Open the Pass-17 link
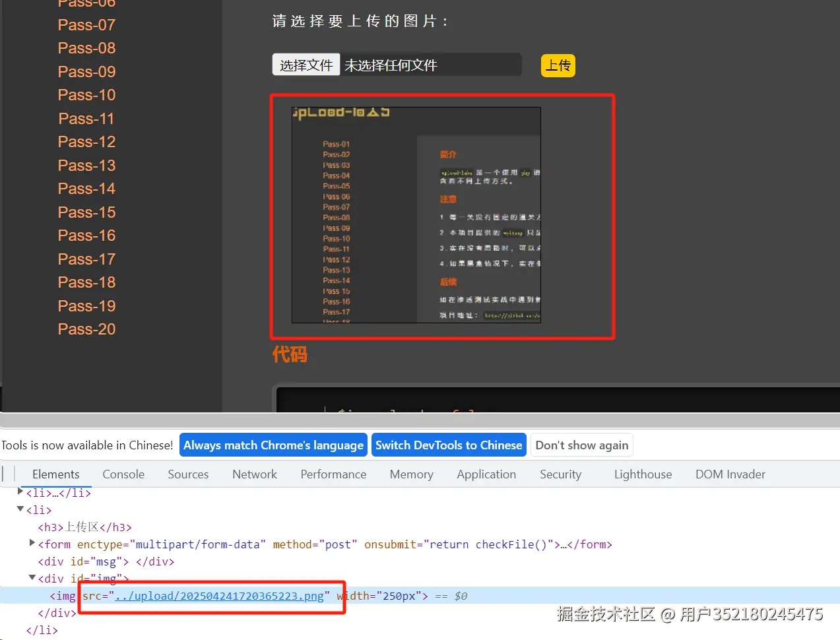 [86, 259]
